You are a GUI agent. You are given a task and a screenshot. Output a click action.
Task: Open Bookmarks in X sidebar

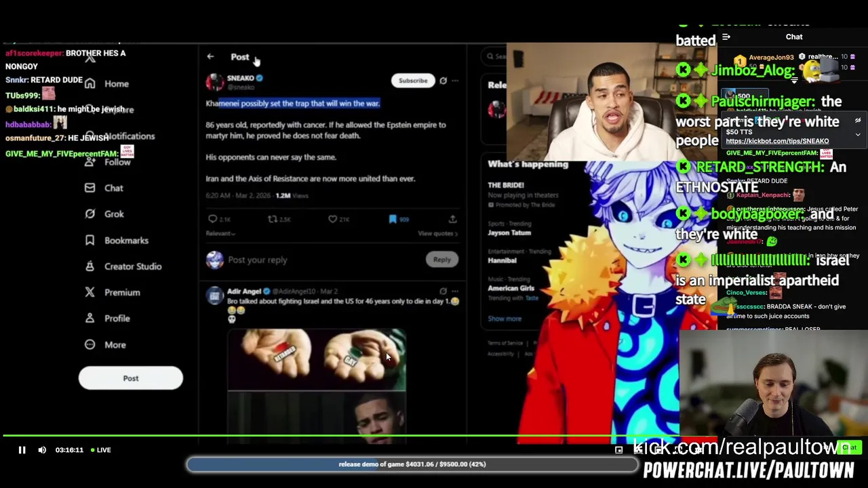click(126, 241)
